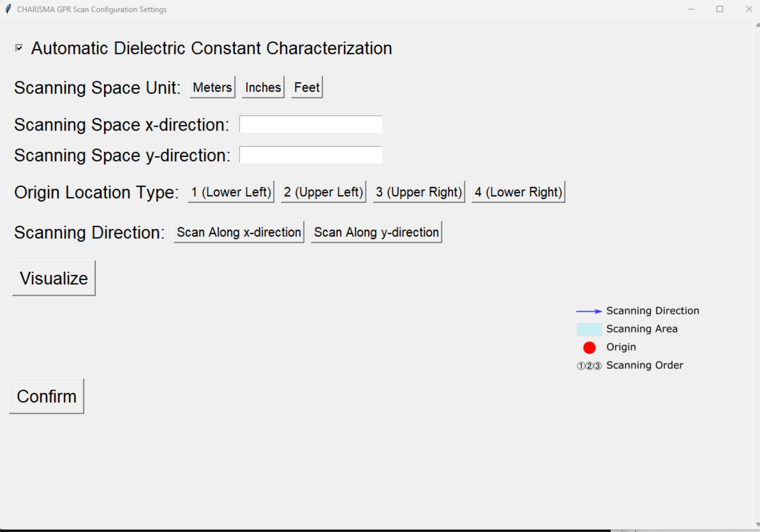Click the light blue Scanning Area swatch
760x532 pixels.
(589, 330)
